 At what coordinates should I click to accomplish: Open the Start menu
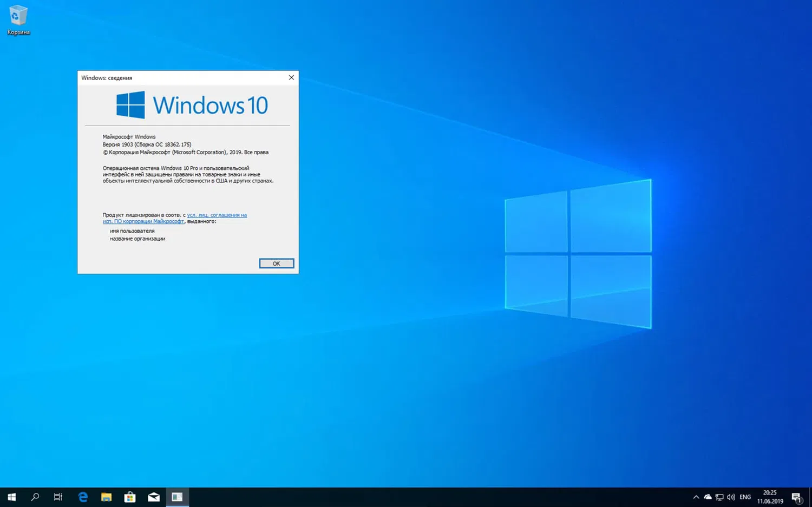pyautogui.click(x=11, y=496)
